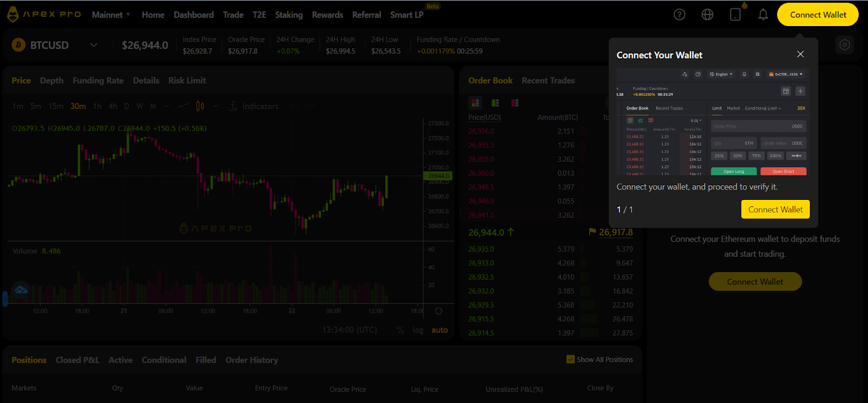Go to Staking page

coord(289,15)
